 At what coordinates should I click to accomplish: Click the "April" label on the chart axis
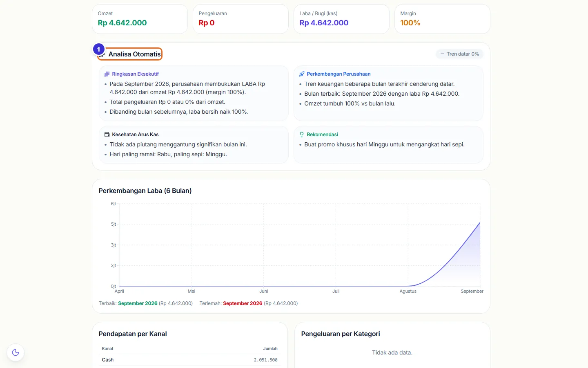pos(119,291)
